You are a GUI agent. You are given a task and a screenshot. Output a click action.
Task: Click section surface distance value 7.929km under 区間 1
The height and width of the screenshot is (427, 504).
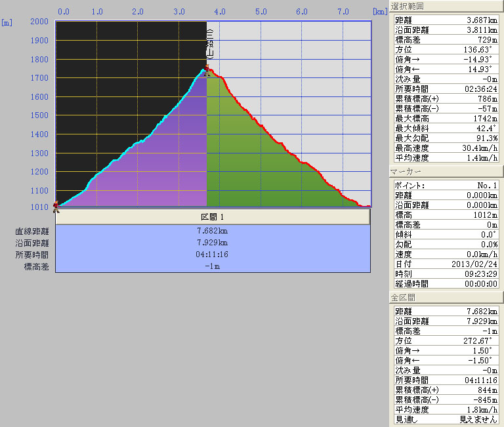(212, 243)
